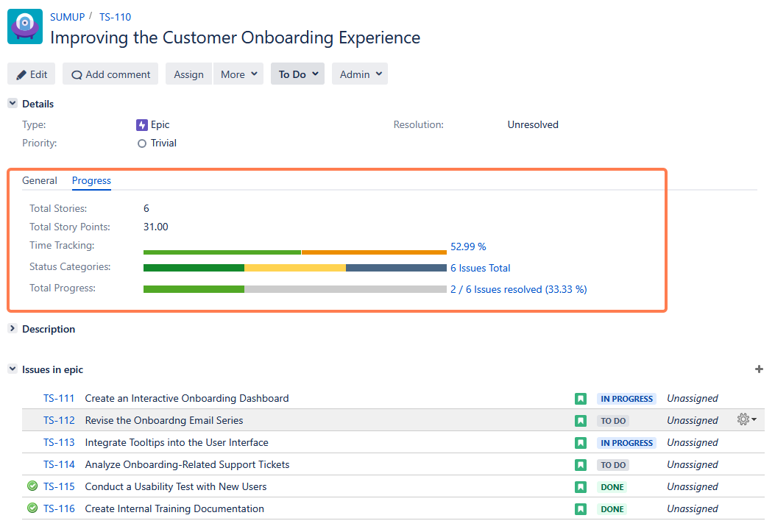775x532 pixels.
Task: Click Unassigned on the TS-113 row
Action: pos(692,442)
